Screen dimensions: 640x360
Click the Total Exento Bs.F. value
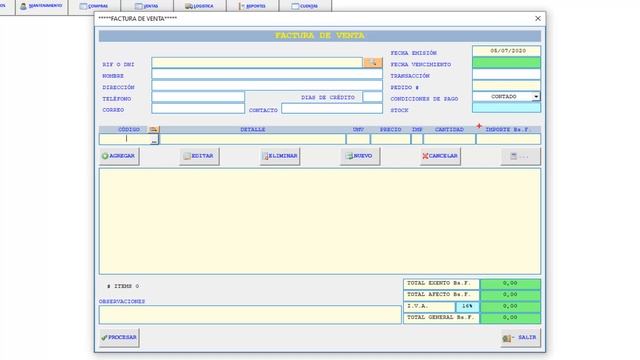510,283
